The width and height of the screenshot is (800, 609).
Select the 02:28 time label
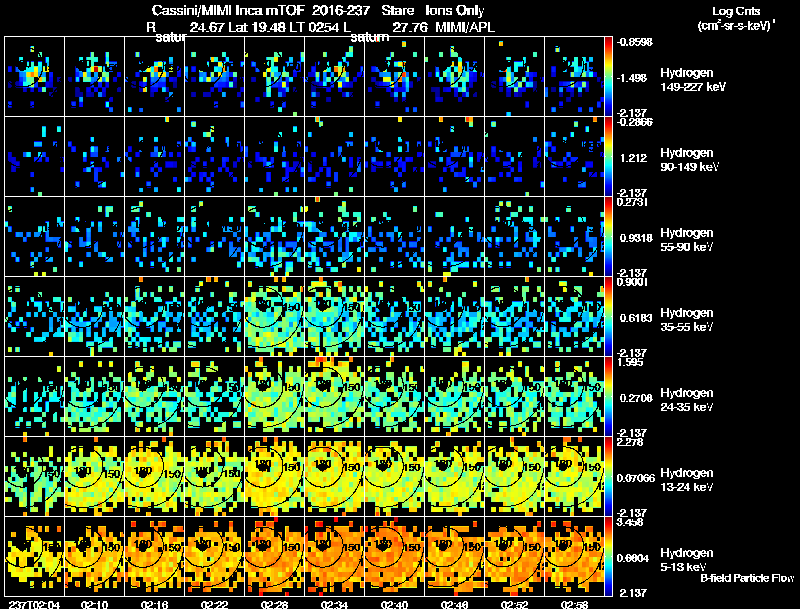(x=274, y=603)
